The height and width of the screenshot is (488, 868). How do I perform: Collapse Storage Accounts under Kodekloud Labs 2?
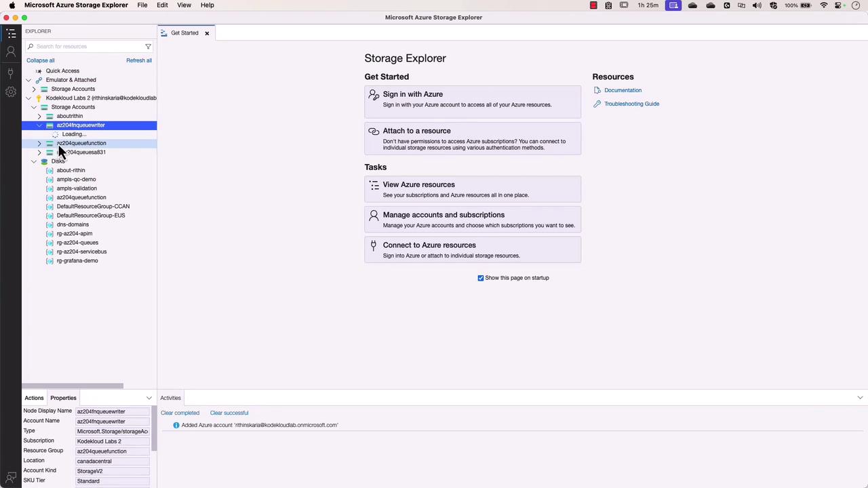point(34,107)
